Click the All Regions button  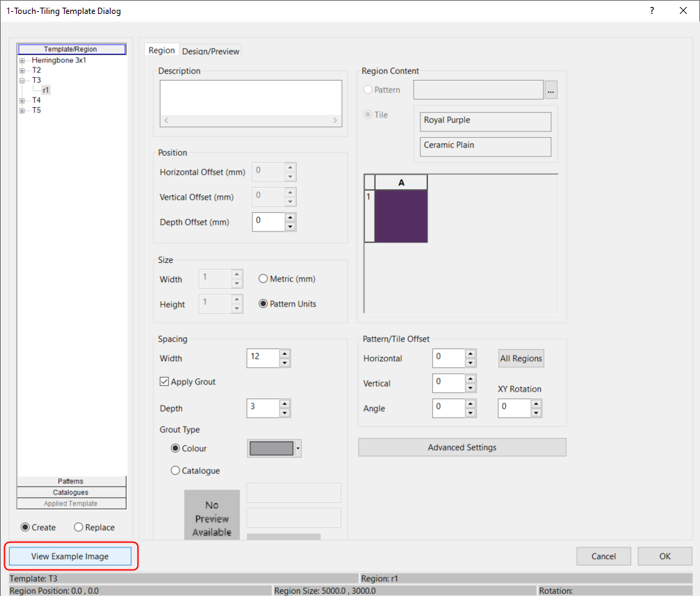coord(521,358)
